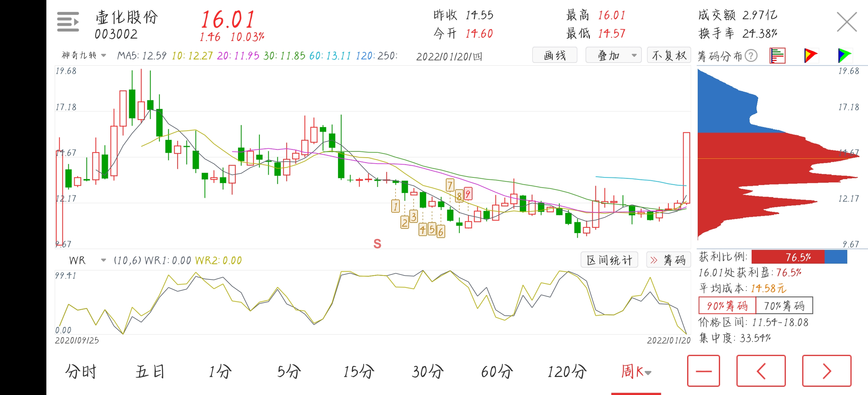Open the hamburger list menu icon
The image size is (868, 395).
click(68, 22)
